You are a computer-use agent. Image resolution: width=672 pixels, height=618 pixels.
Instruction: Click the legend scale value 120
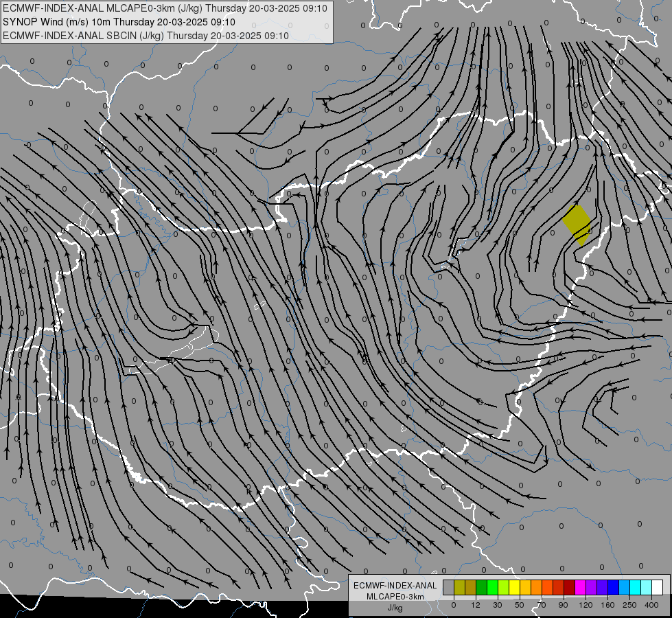click(x=586, y=605)
